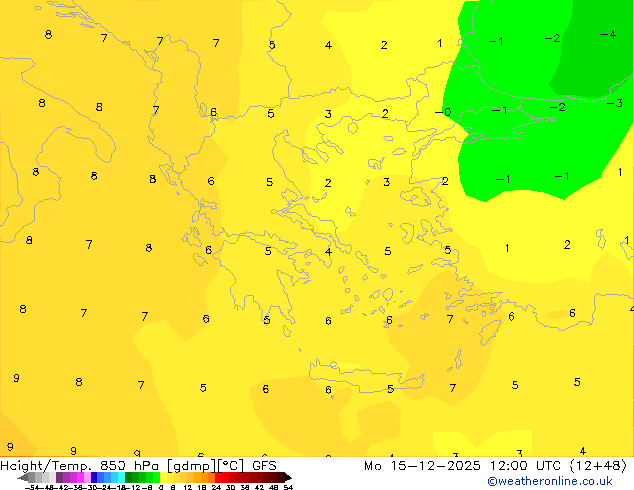This screenshot has width=634, height=490.
Task: Click the bright magenta legend swatch
Action: point(80,477)
